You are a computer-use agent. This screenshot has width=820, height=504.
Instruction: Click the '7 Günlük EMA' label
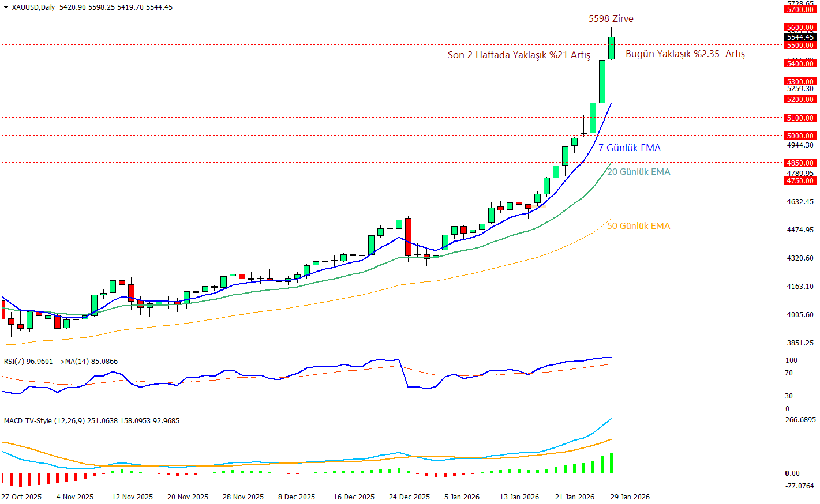pyautogui.click(x=629, y=148)
